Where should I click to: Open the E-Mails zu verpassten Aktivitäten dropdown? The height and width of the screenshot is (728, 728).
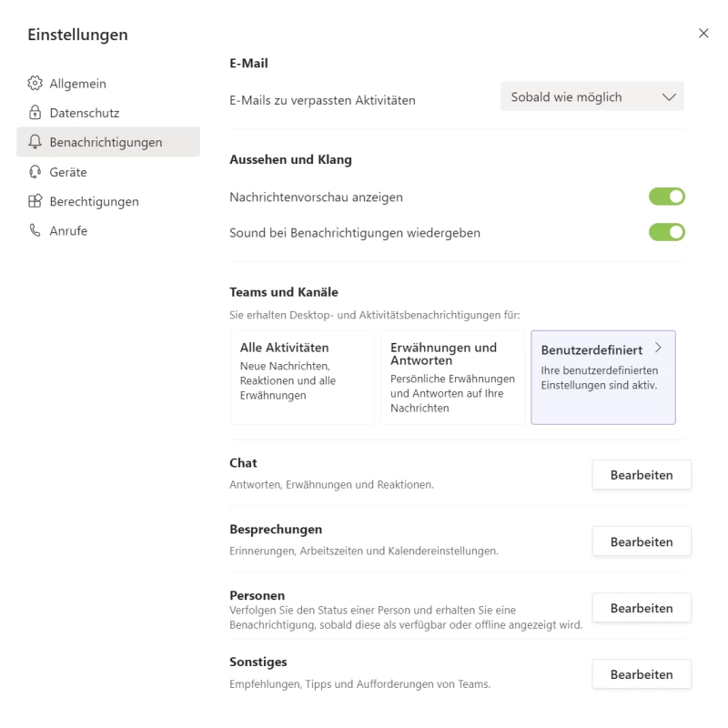click(591, 96)
